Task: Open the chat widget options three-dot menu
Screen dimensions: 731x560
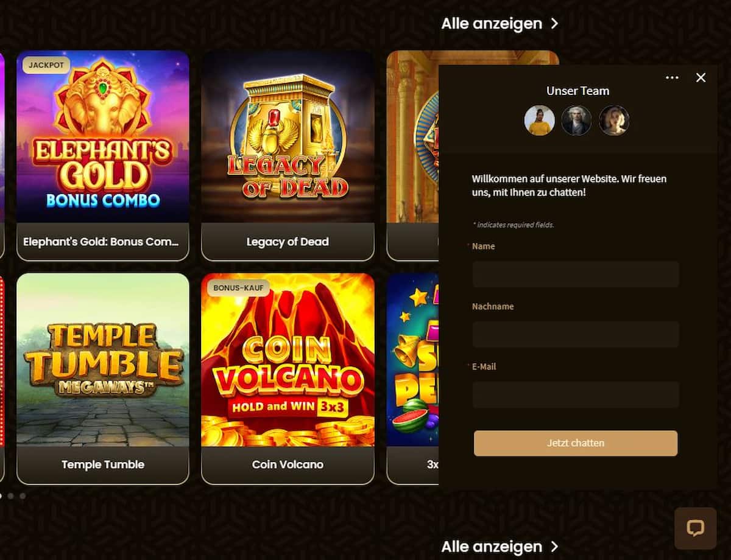Action: [672, 78]
